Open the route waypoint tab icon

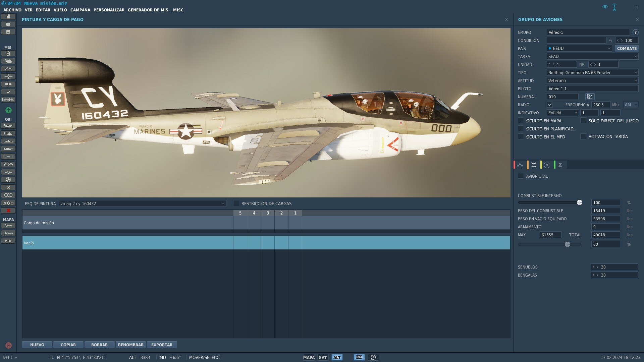(520, 165)
